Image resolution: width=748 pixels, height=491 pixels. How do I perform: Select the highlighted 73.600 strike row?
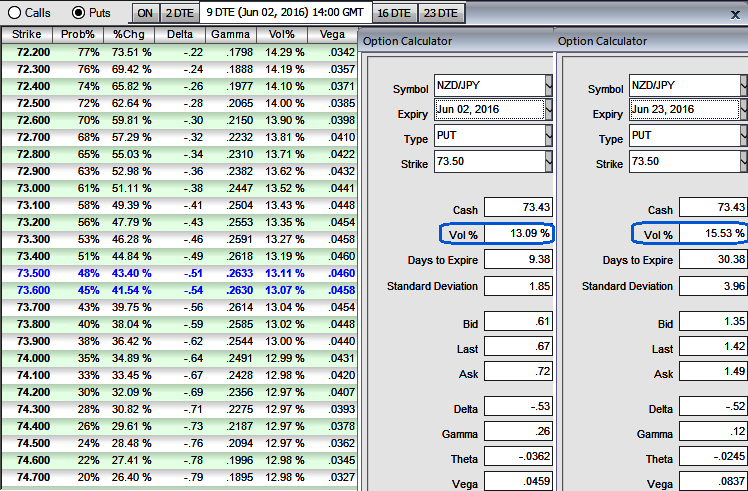[x=179, y=291]
